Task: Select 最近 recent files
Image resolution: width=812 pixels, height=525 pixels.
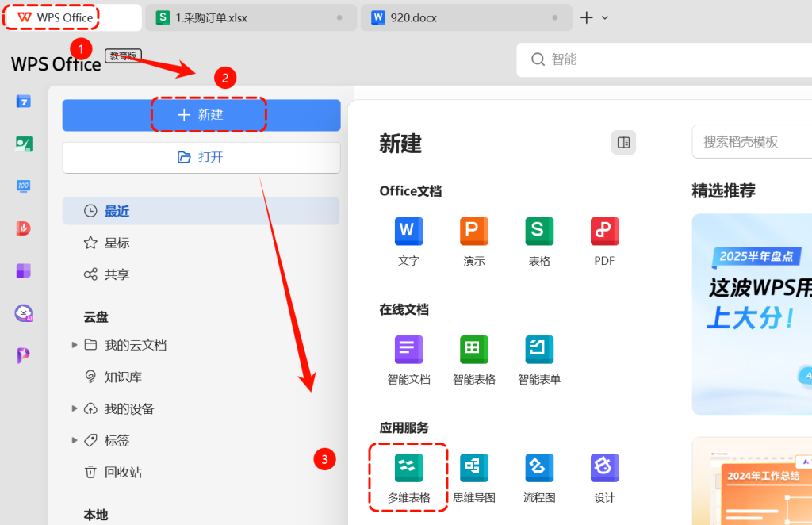Action: point(201,211)
